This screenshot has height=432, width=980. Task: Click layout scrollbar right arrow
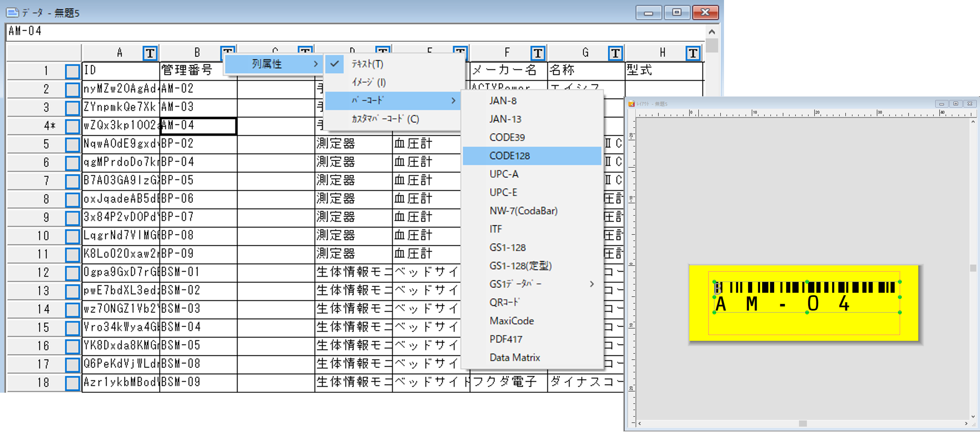point(966,423)
